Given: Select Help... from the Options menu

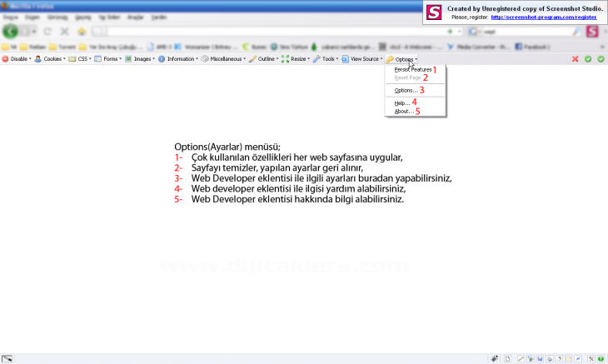Looking at the screenshot, I should pos(401,102).
